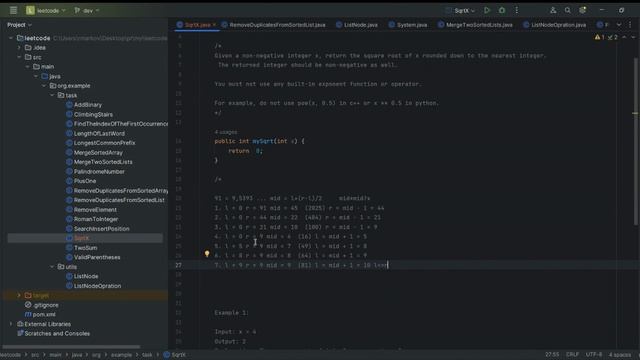Change CRLF line separator in status bar
Image resolution: width=640 pixels, height=360 pixels.
click(x=572, y=355)
